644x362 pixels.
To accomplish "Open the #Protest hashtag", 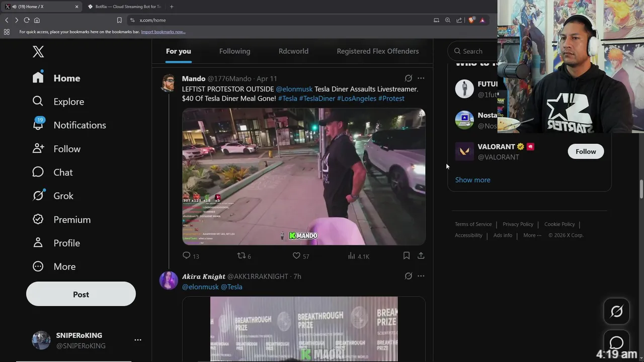I will [391, 99].
